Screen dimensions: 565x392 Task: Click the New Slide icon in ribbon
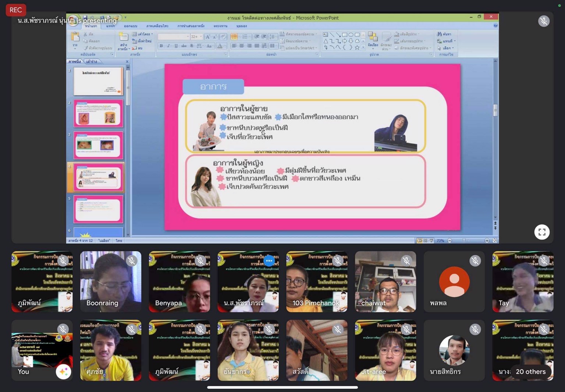click(x=123, y=37)
